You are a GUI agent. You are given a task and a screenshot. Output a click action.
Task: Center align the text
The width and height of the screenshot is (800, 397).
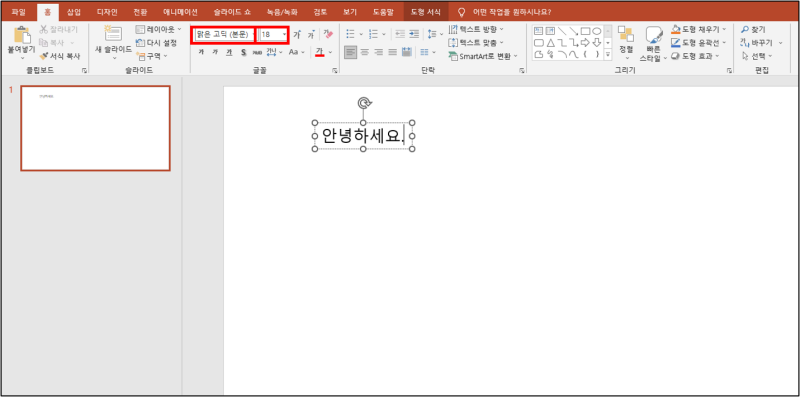click(364, 52)
